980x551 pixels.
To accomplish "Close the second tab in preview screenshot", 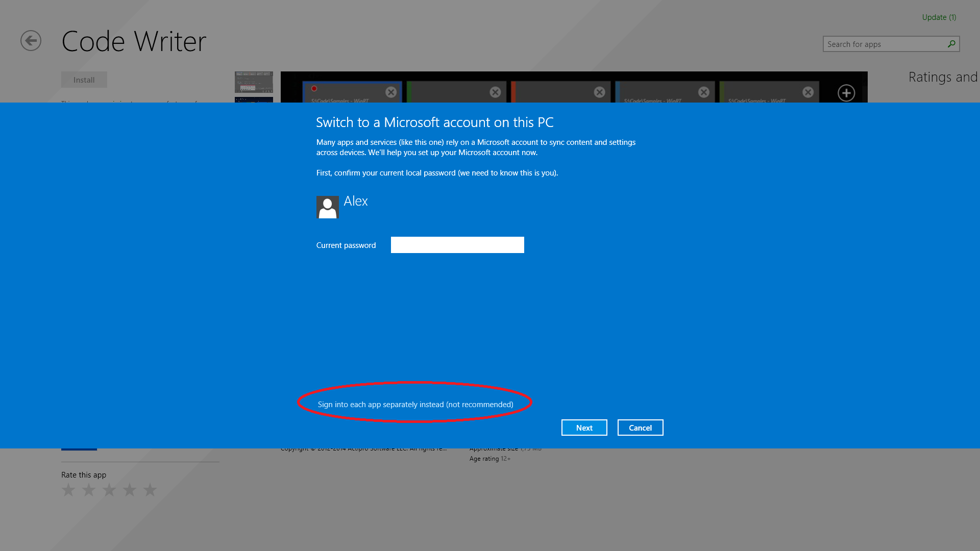I will pos(495,92).
